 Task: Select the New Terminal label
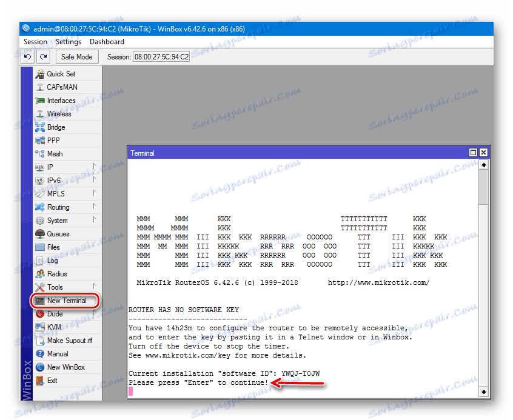tap(67, 301)
